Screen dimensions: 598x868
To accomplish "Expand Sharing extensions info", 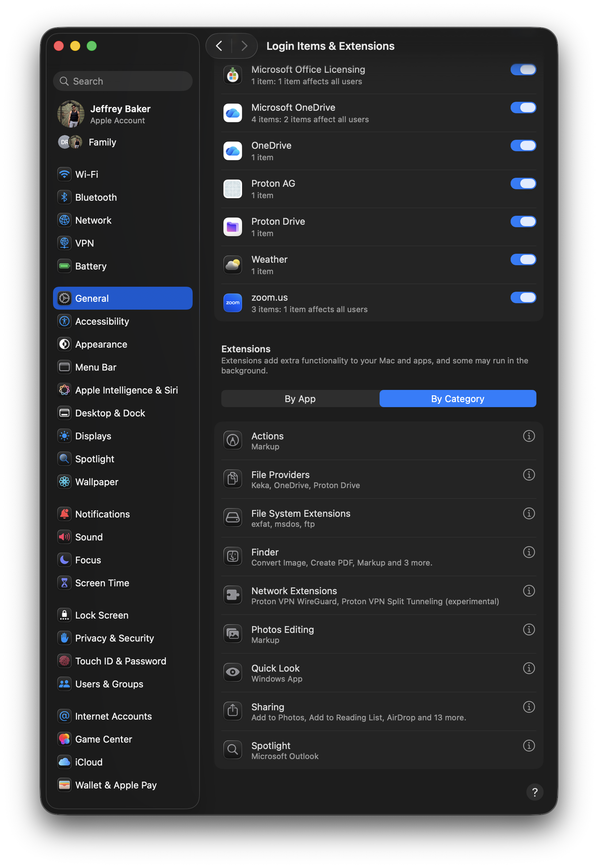I will tap(529, 707).
